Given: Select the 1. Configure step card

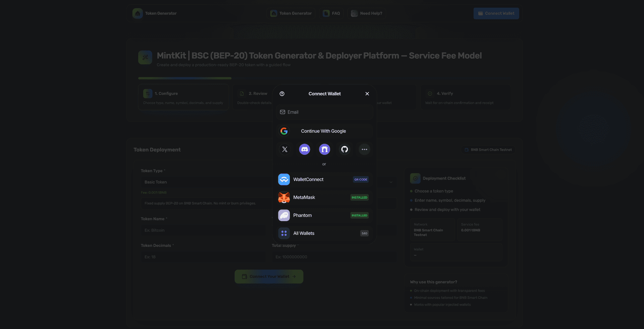Looking at the screenshot, I should [183, 97].
